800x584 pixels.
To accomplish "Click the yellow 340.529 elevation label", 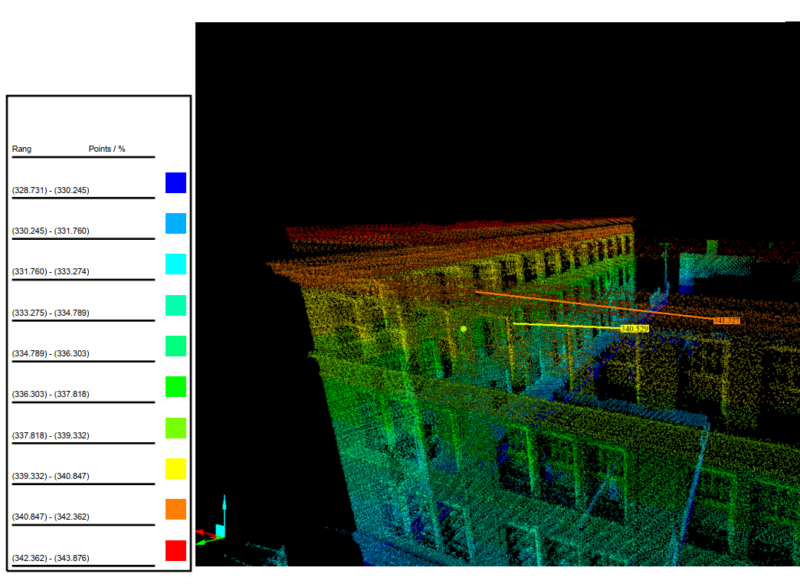I will pyautogui.click(x=636, y=329).
